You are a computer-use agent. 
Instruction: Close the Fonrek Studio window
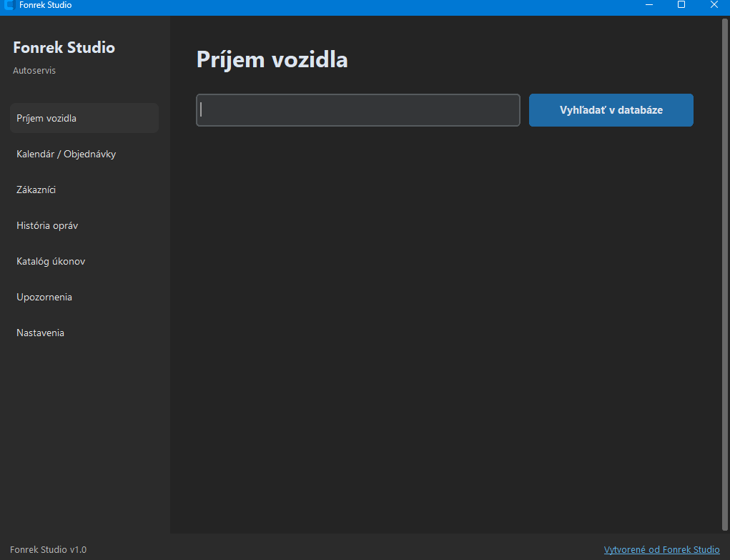pos(714,5)
